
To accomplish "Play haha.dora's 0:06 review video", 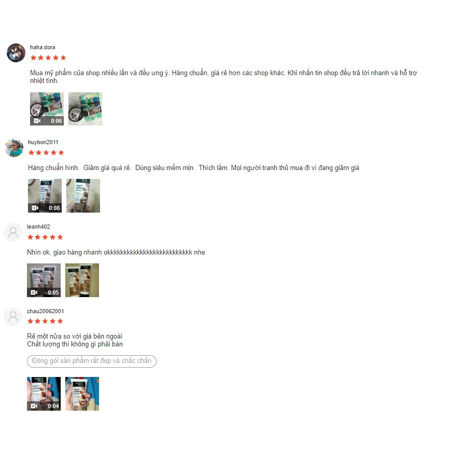I will (x=47, y=109).
